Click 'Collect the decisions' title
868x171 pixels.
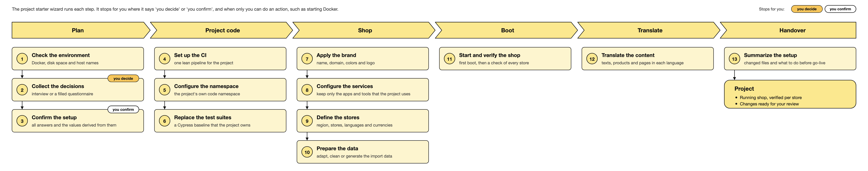coord(58,86)
